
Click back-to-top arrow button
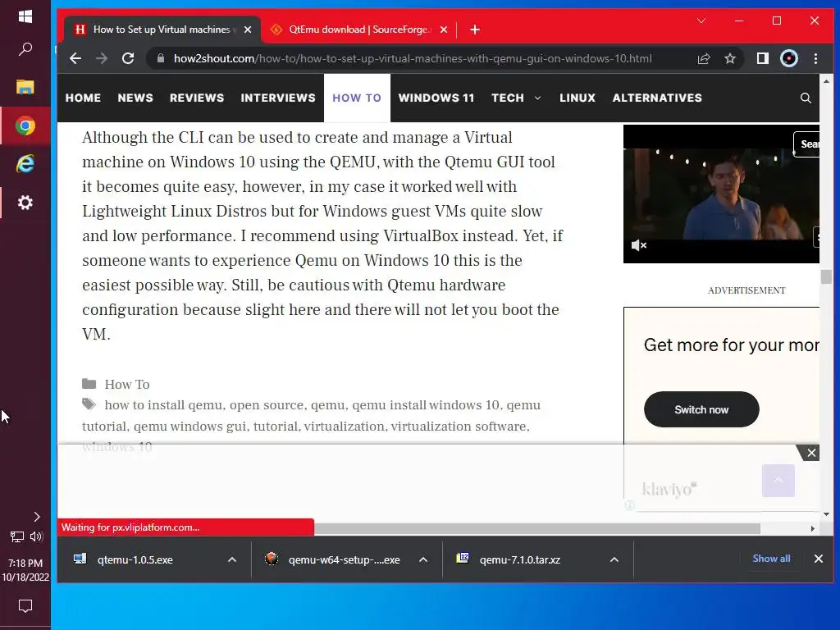coord(778,481)
